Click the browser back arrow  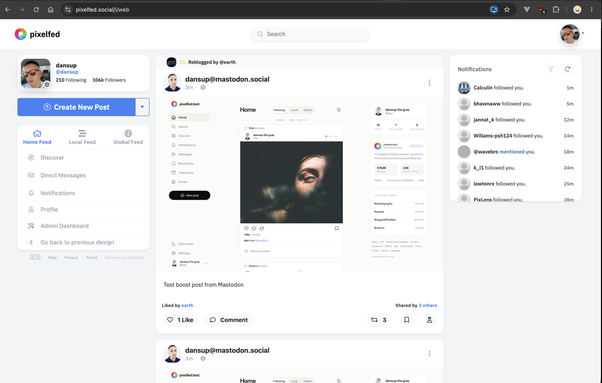8,10
